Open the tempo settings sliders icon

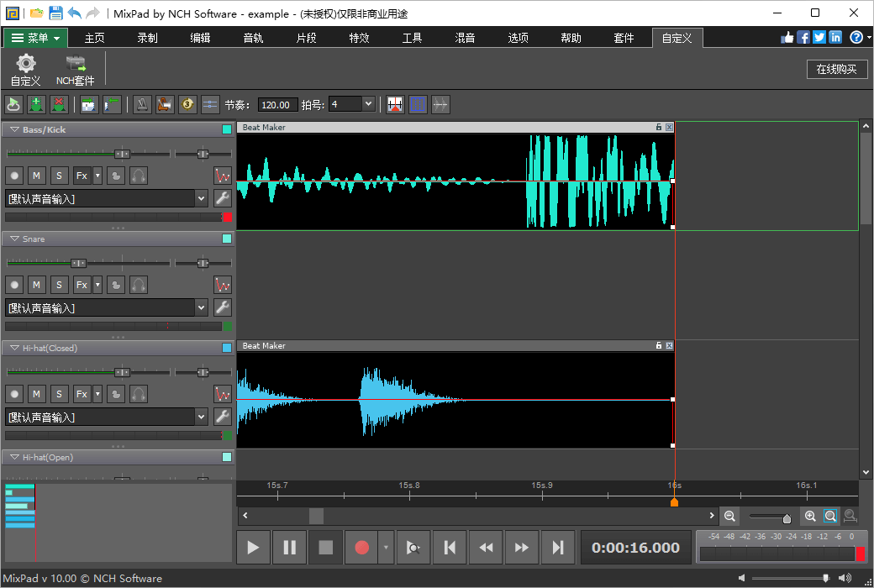click(209, 104)
